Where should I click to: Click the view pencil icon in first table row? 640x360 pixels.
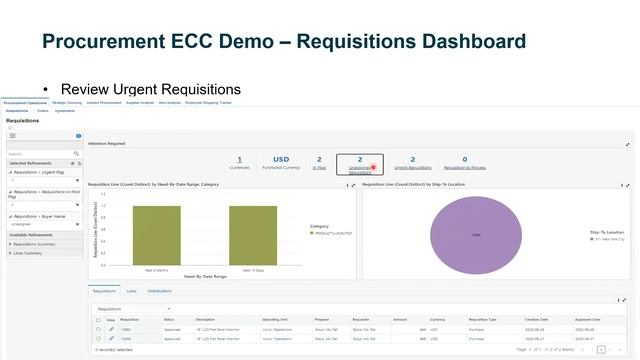click(x=111, y=329)
